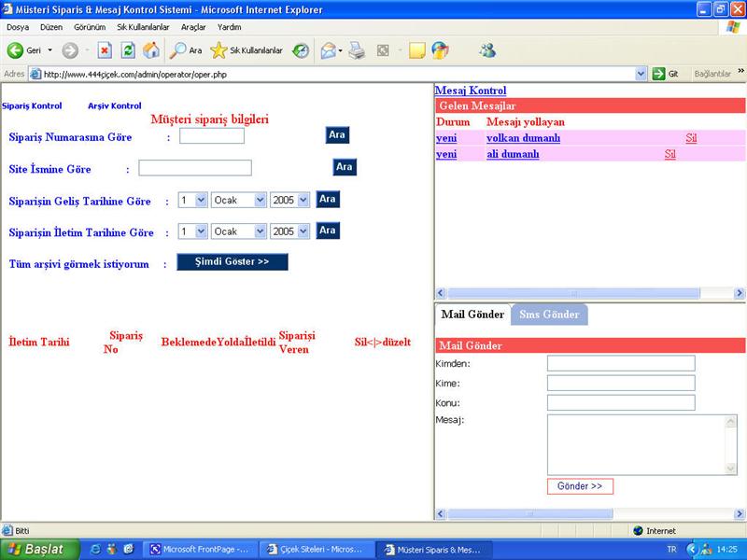Open the Mesaj Kontrol link
The width and height of the screenshot is (747, 560).
[x=471, y=90]
